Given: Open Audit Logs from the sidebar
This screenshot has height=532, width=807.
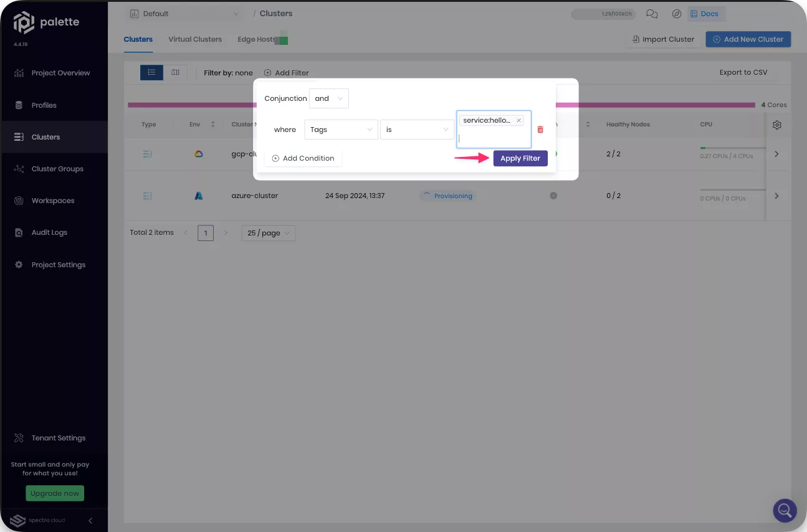Looking at the screenshot, I should [x=50, y=232].
